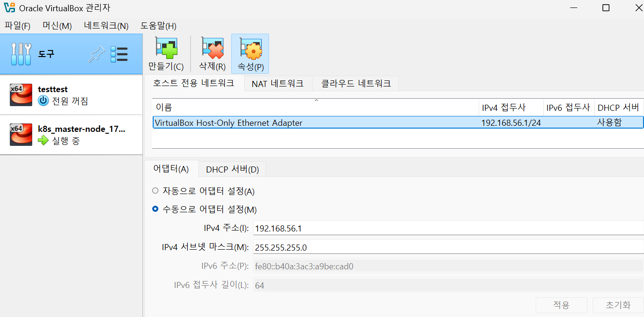
Task: Click the power-off status icon under testtest
Action: tap(43, 101)
